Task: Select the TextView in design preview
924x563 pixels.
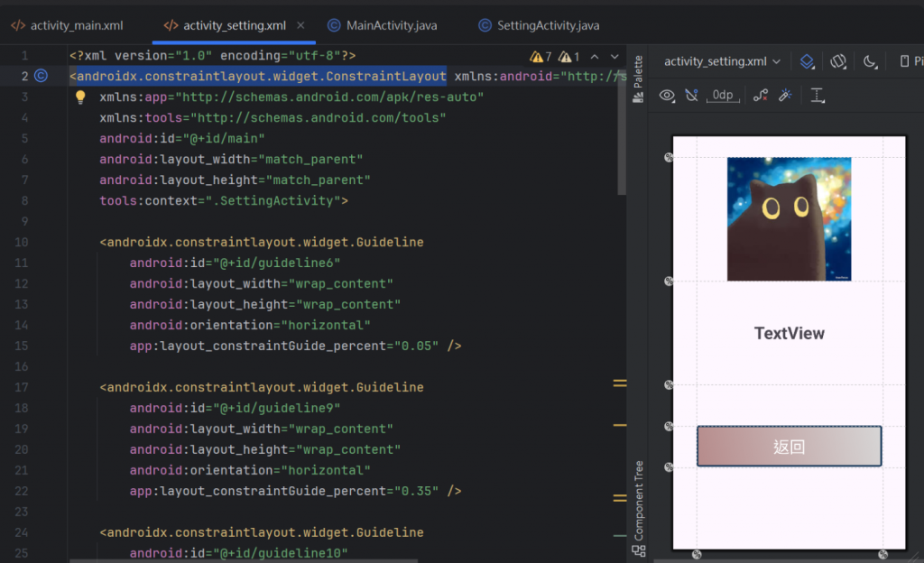Action: pos(789,333)
